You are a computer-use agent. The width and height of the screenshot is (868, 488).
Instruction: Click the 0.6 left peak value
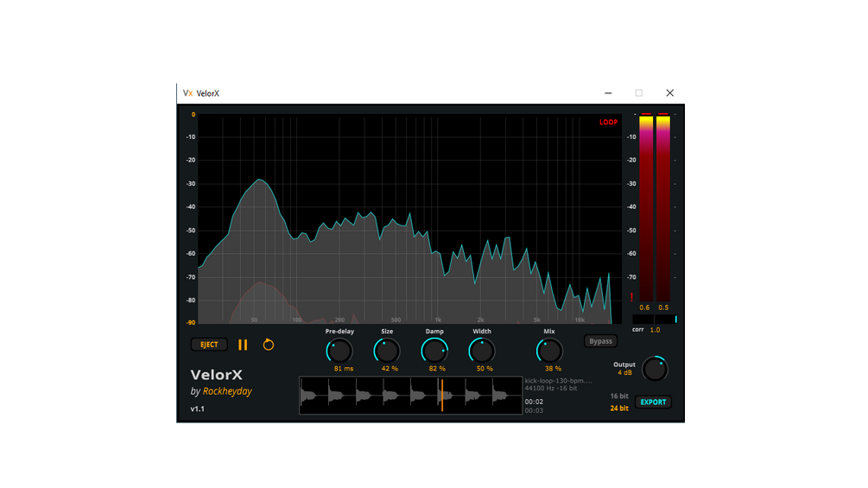coord(644,307)
